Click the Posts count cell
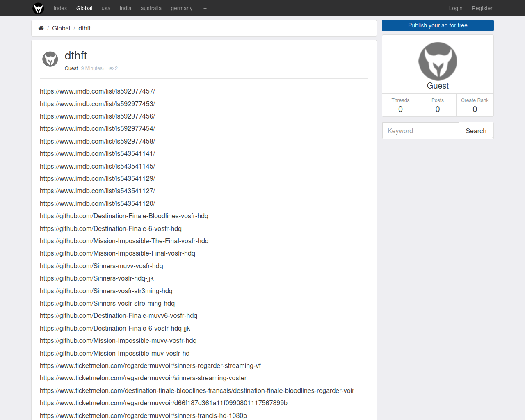The height and width of the screenshot is (420, 525). (438, 105)
